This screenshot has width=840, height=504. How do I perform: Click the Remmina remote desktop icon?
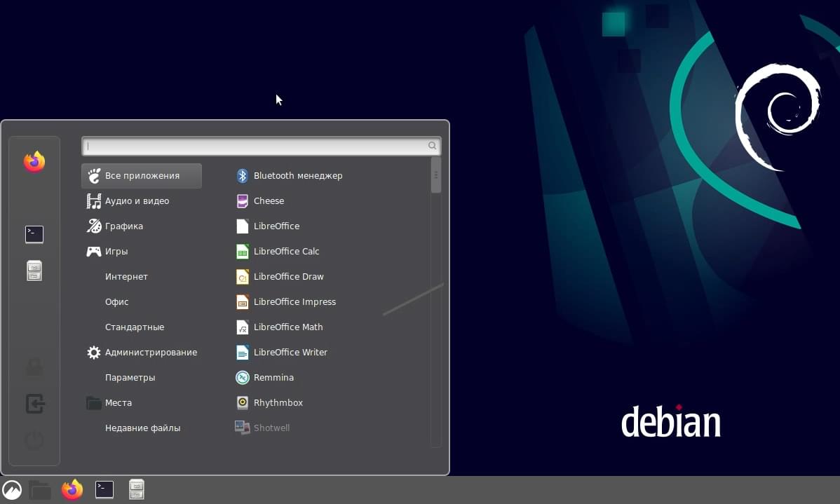click(x=242, y=378)
